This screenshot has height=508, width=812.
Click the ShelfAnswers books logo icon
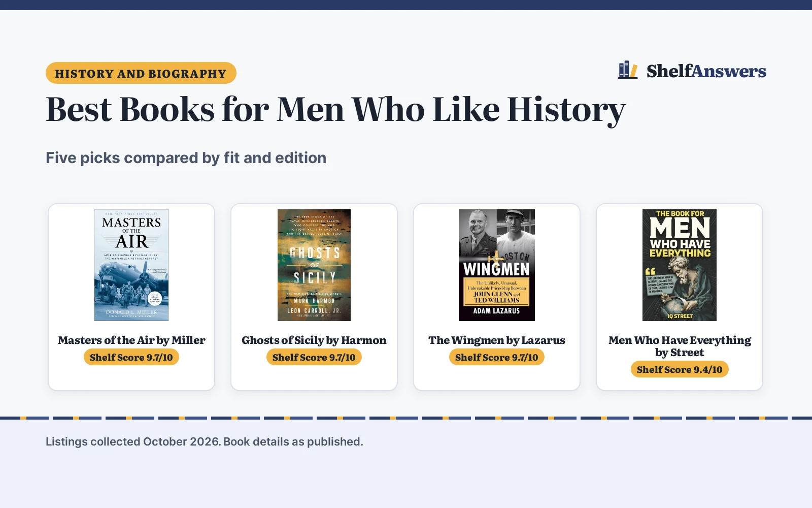point(628,70)
